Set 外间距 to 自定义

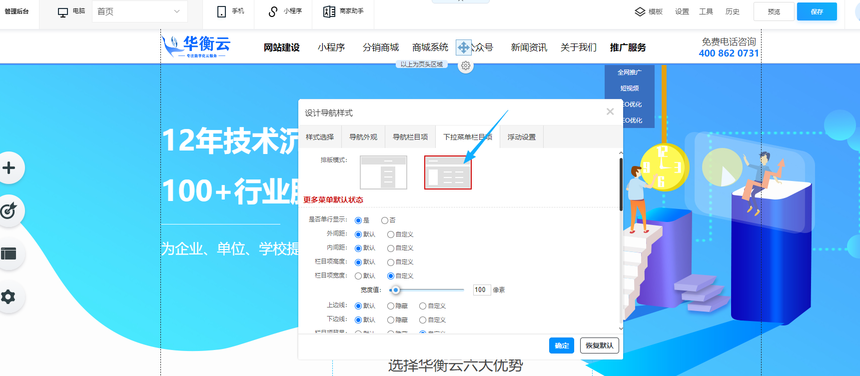point(391,234)
